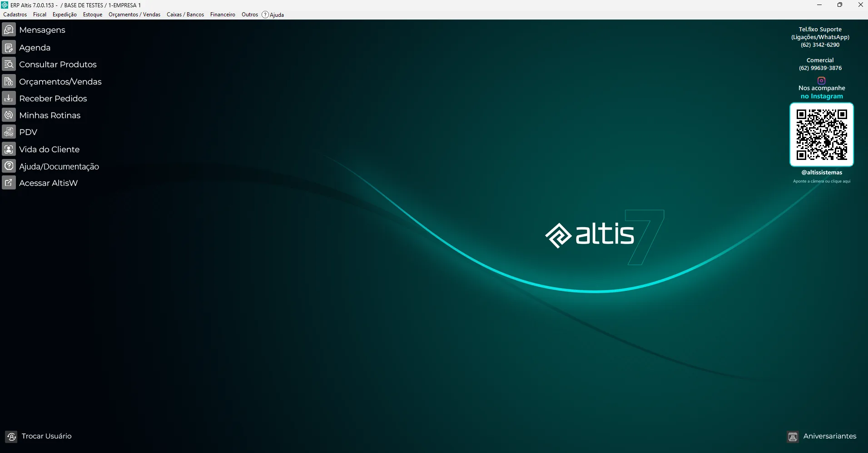Click the 'Comercial' heading text
Viewport: 868px width, 453px height.
pyautogui.click(x=820, y=60)
